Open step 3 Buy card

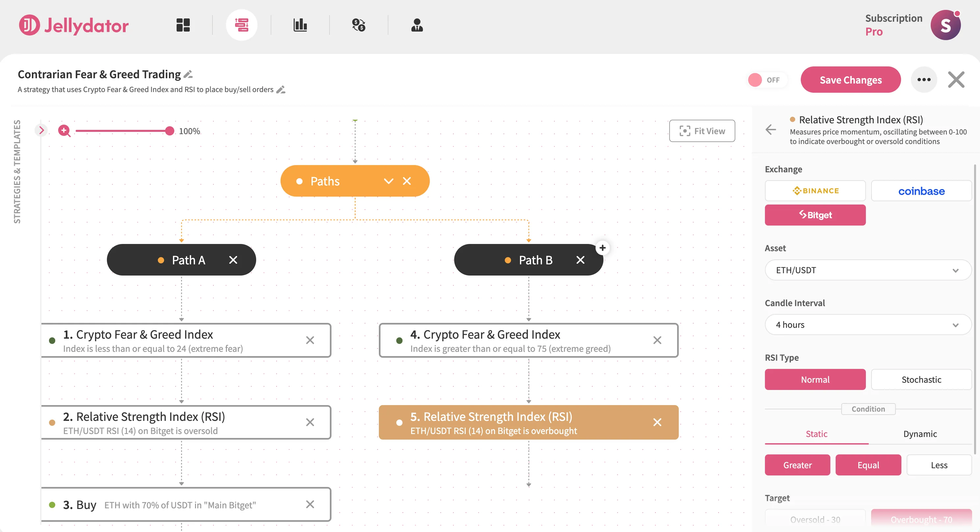186,504
